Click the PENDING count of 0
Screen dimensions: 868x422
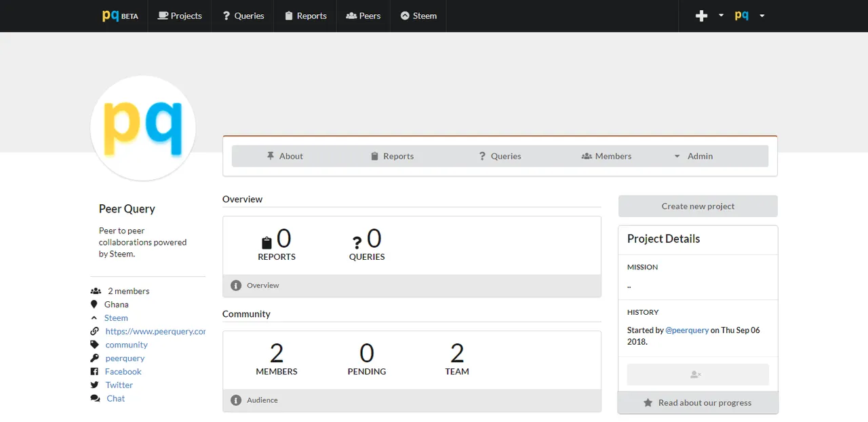click(367, 353)
